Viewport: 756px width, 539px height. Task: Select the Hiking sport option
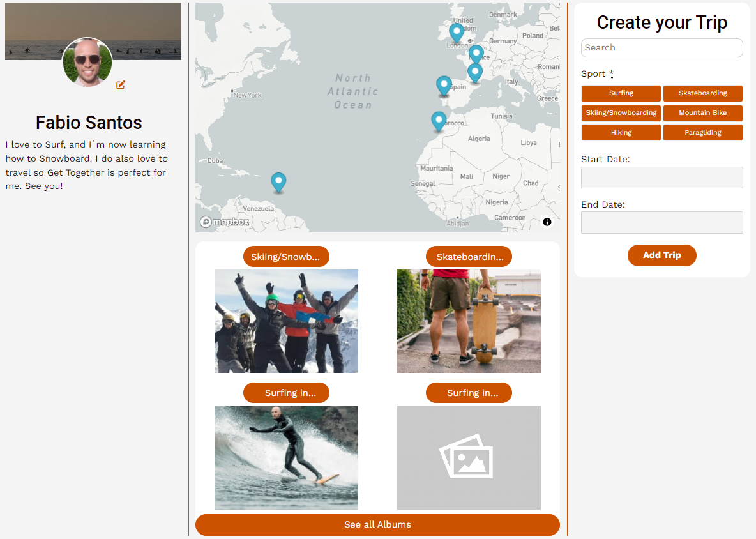(621, 133)
